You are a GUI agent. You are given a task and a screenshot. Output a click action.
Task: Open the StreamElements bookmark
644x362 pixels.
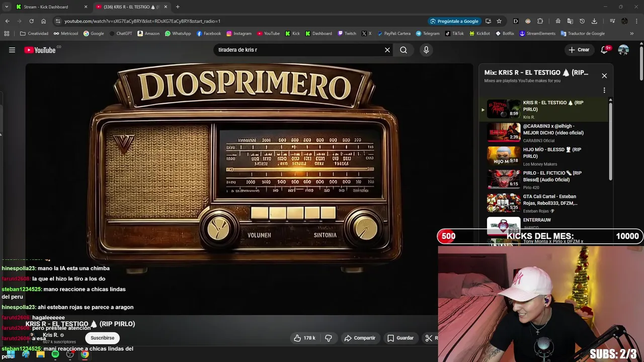[x=537, y=34]
